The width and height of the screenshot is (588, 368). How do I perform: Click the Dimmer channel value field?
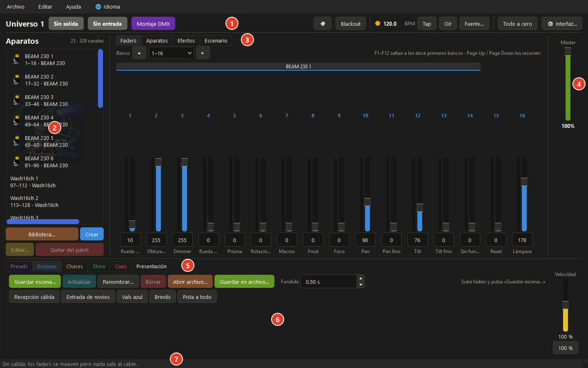(183, 240)
